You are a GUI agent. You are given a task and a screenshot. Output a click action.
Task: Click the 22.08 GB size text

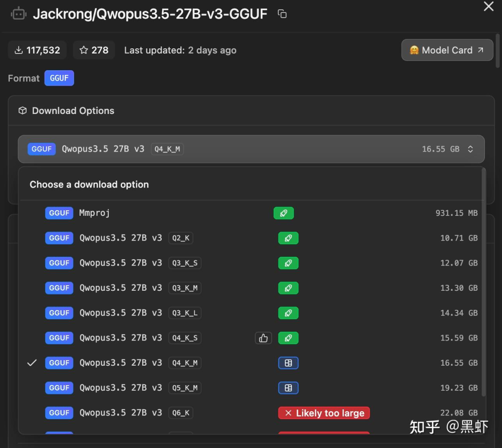(x=459, y=413)
